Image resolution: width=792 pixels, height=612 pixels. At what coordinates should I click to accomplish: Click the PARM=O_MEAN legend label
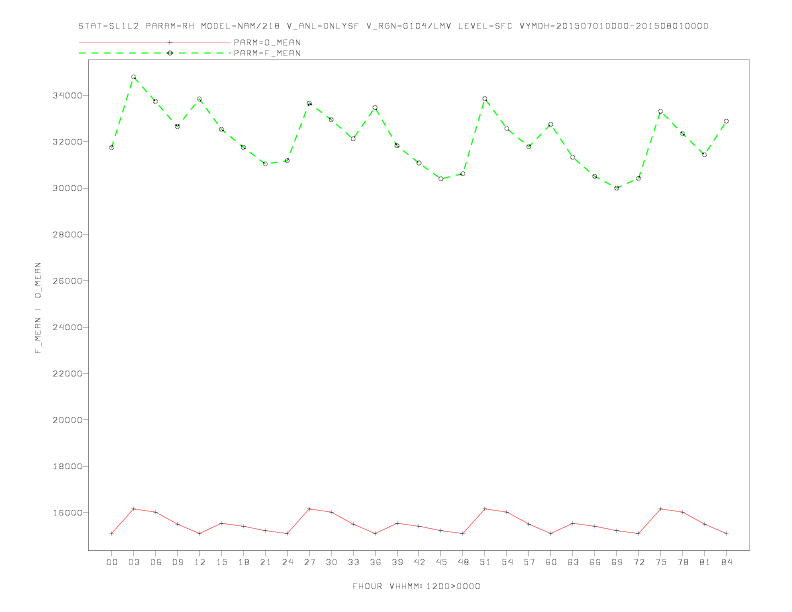point(267,42)
